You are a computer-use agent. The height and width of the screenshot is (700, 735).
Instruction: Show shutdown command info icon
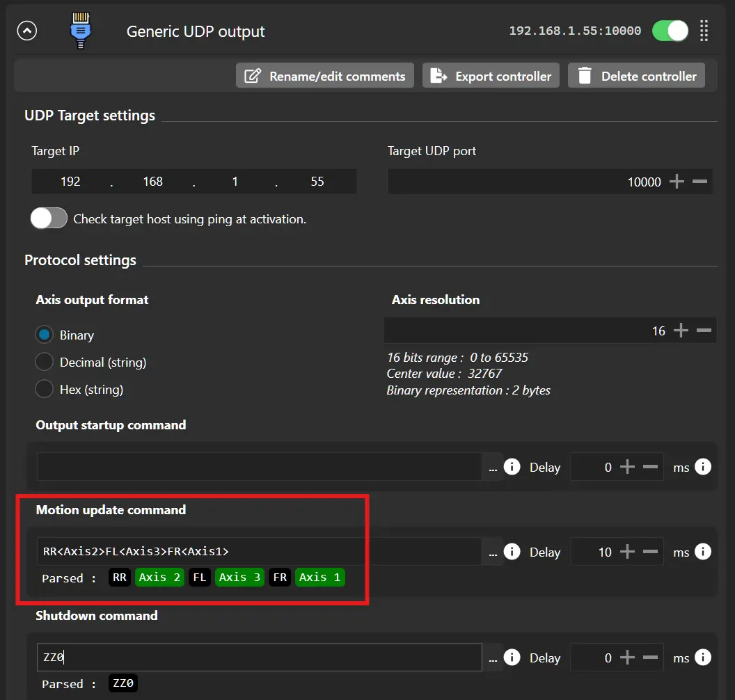coord(512,658)
